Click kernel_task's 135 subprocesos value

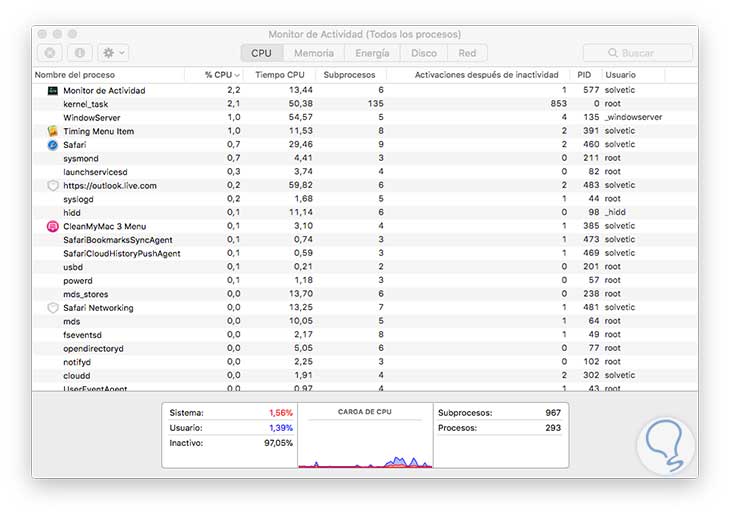pyautogui.click(x=375, y=103)
